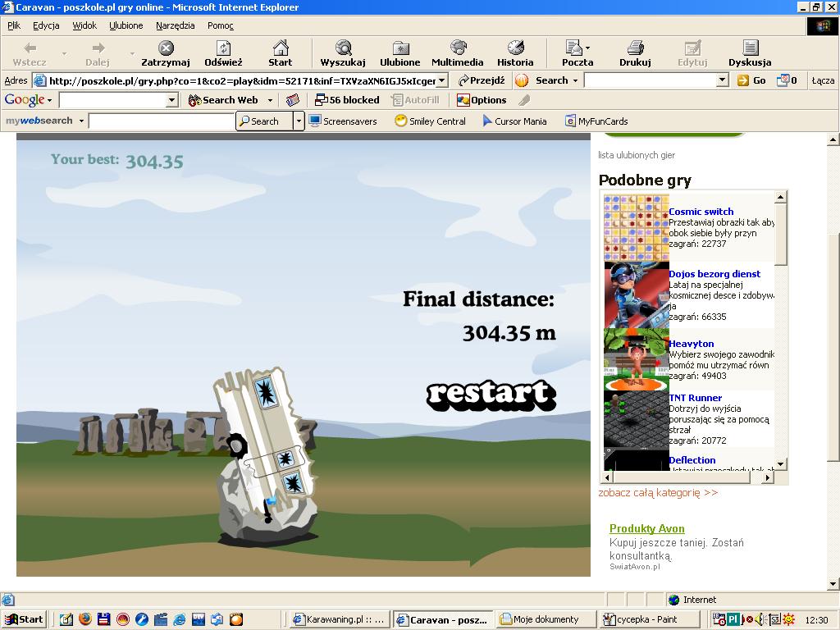Open the Dyskusja discussion icon
840x630 pixels.
pos(750,48)
